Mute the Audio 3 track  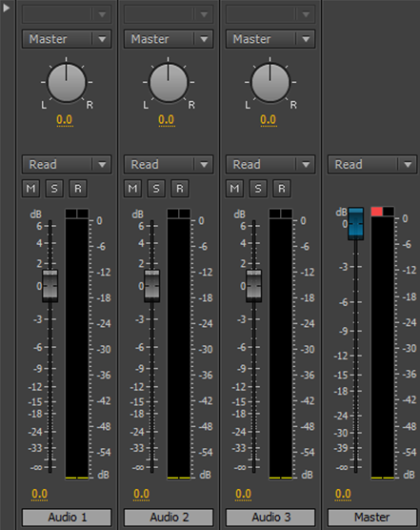[235, 189]
